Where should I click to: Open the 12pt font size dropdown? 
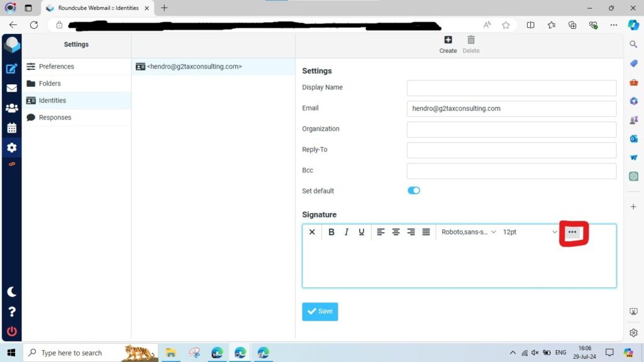530,232
